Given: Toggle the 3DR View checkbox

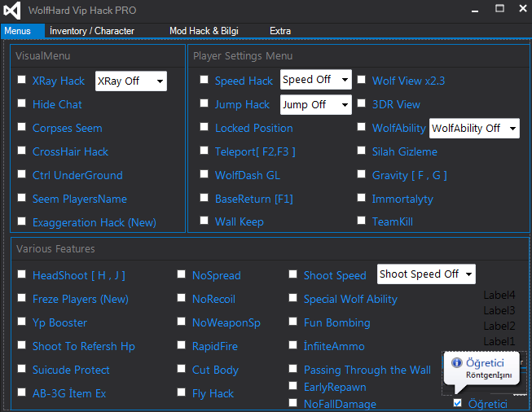Looking at the screenshot, I should pos(362,103).
